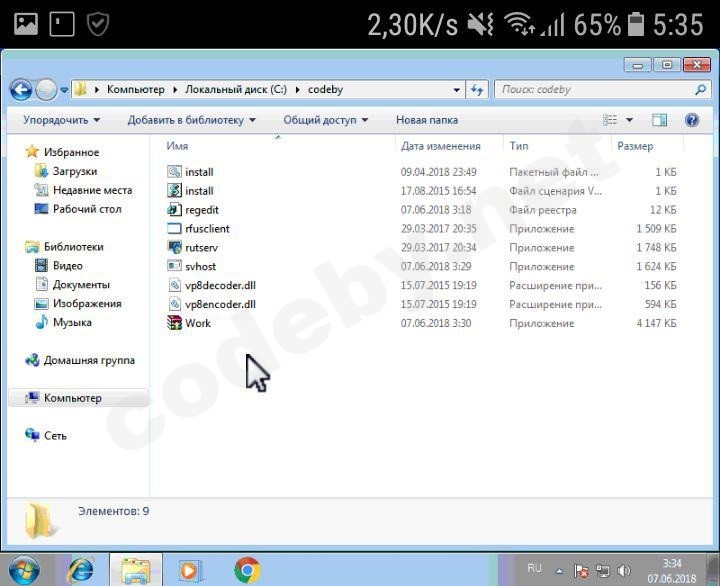Image resolution: width=720 pixels, height=586 pixels.
Task: Select the svhost application icon
Action: [174, 266]
